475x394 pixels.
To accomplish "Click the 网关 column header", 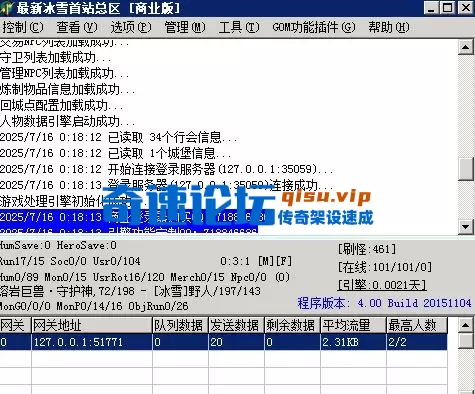I will pos(15,325).
